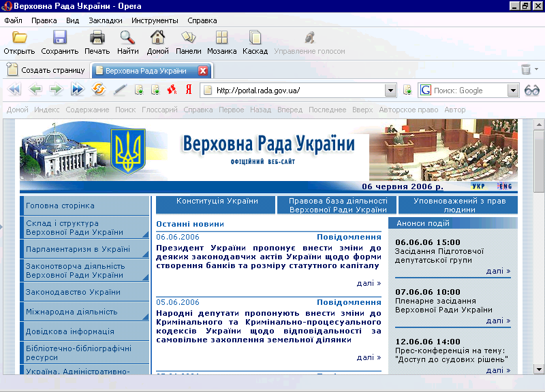This screenshot has width=545, height=392.
Task: Click the Печать printer icon
Action: 97,37
